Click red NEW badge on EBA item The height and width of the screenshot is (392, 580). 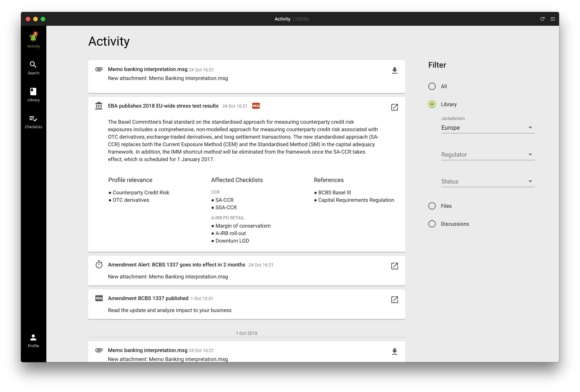pos(256,106)
